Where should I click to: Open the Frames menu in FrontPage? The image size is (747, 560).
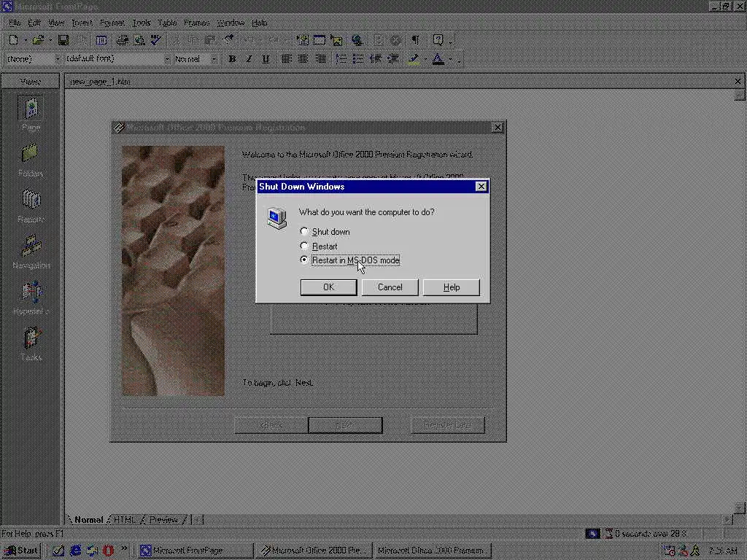196,23
